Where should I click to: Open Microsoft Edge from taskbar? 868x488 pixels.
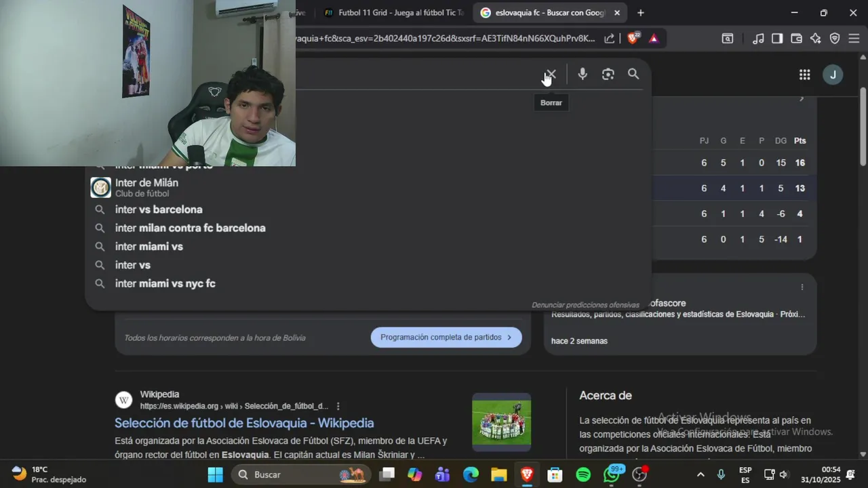click(x=471, y=474)
